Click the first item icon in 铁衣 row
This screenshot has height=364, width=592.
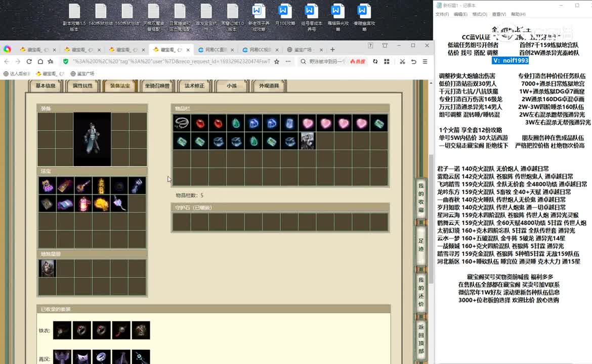(x=62, y=330)
